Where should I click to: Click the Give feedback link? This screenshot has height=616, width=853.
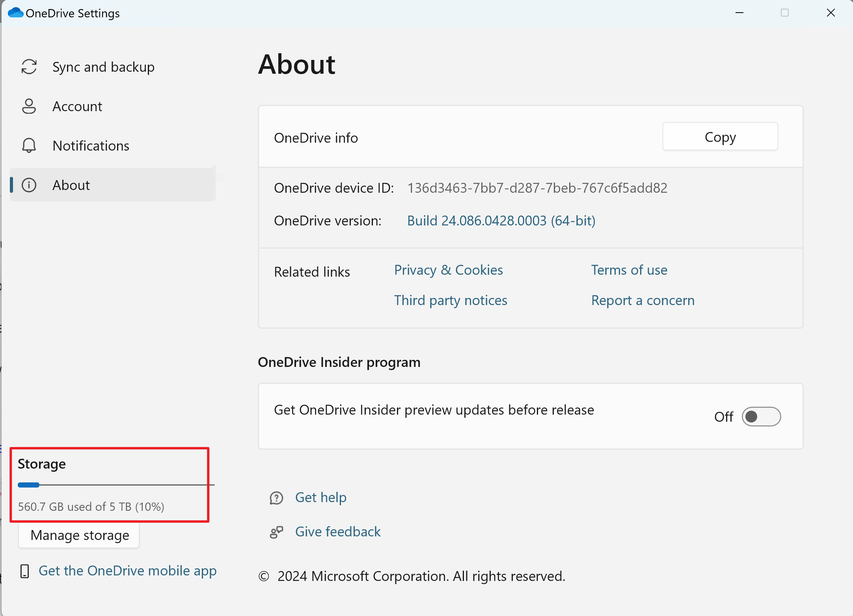tap(338, 532)
